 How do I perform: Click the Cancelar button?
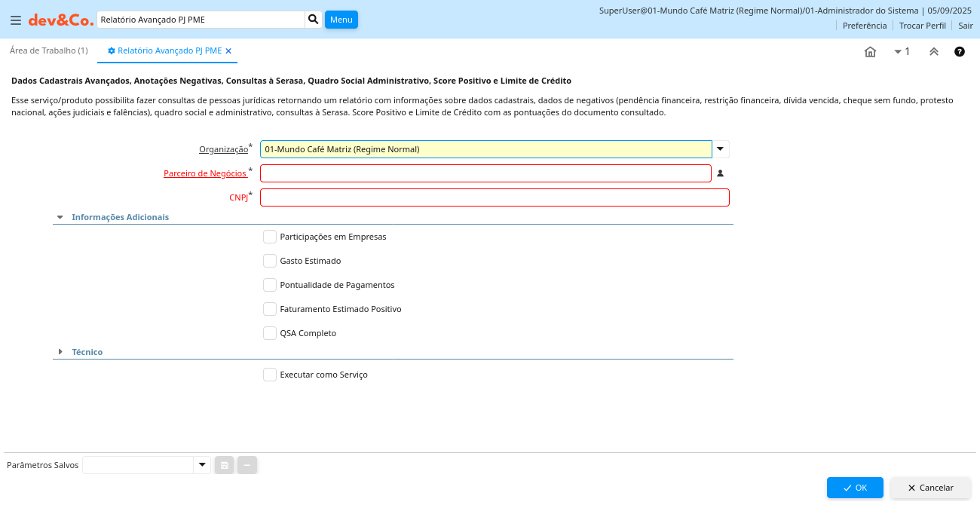coord(930,488)
